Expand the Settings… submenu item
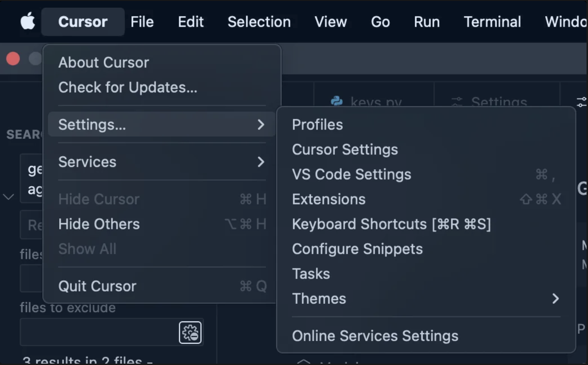The image size is (588, 365). pos(161,125)
